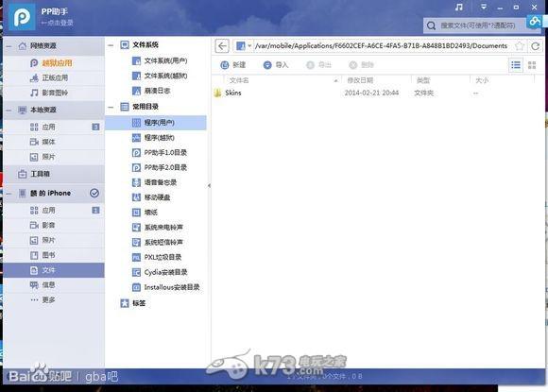The height and width of the screenshot is (392, 548).
Task: Open iPhone 影音 item
Action: 54,226
